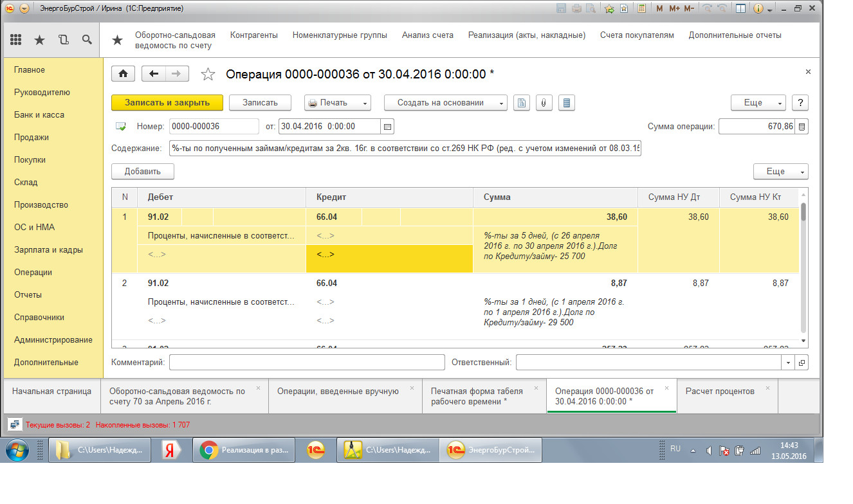This screenshot has height=504, width=853.
Task: Open the help question mark button
Action: point(800,103)
